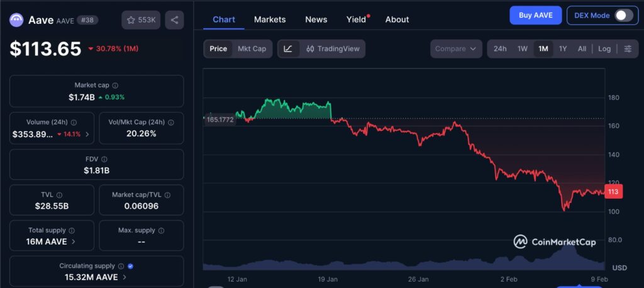Open the News tab
644x288 pixels.
click(x=316, y=19)
